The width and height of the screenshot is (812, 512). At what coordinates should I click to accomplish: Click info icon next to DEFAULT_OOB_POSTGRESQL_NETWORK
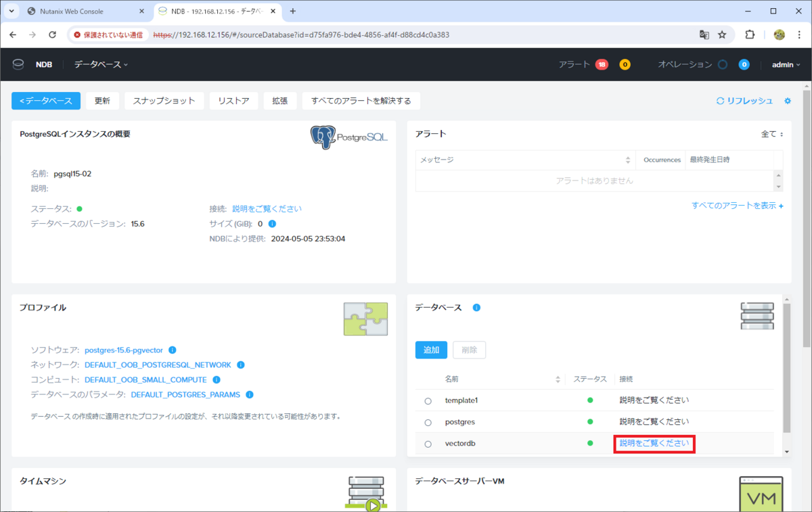[x=240, y=365]
